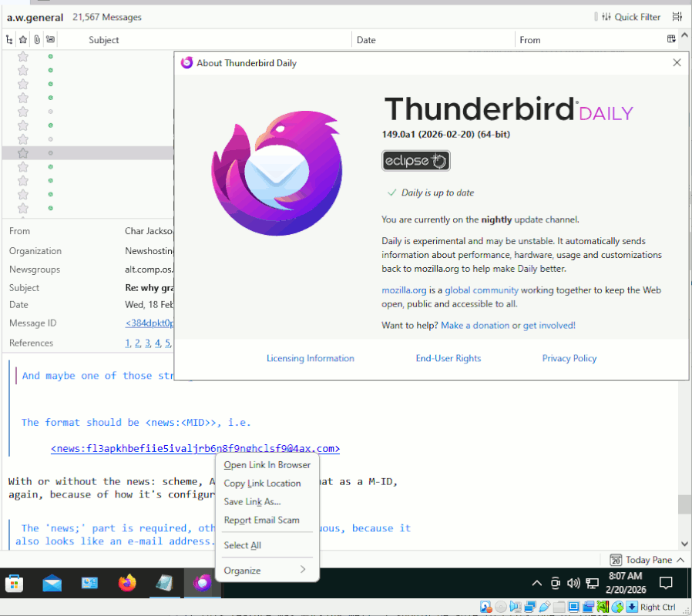This screenshot has width=692, height=616.
Task: Click VirtualBox recording status icon
Action: coord(588,608)
